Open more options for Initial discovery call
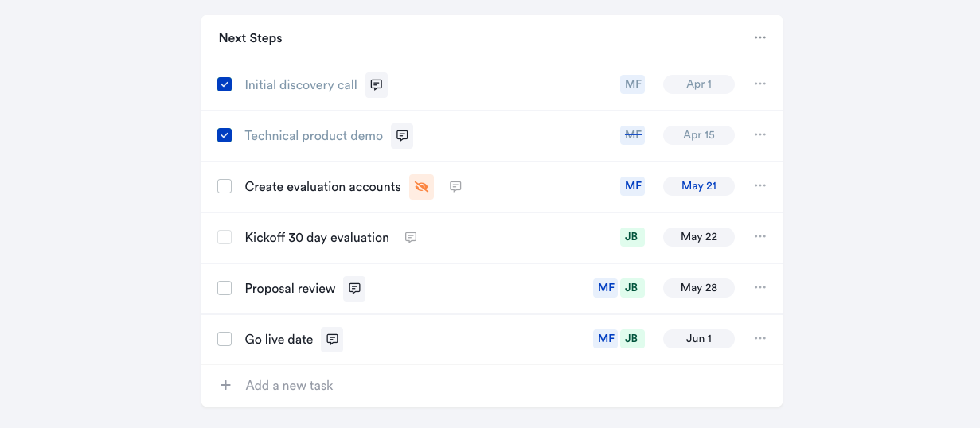980x428 pixels. click(760, 84)
